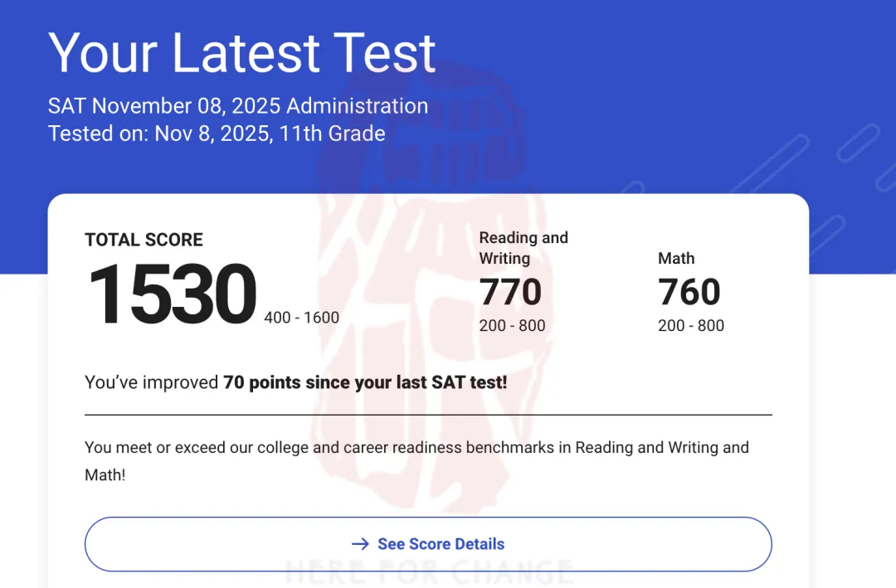Click the Reading and Writing label
The height and width of the screenshot is (588, 896).
[x=523, y=247]
